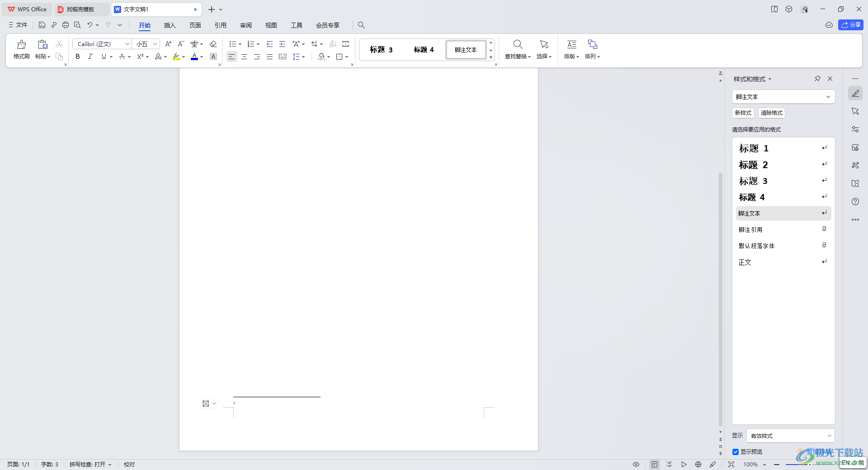
Task: Open the zoom 100% dropdown arrow
Action: click(x=764, y=465)
